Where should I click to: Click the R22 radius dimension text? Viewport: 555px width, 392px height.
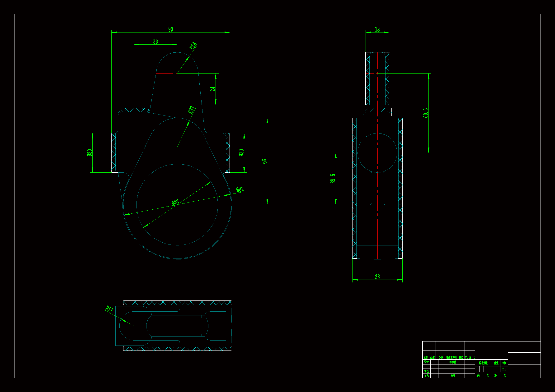[x=191, y=110]
